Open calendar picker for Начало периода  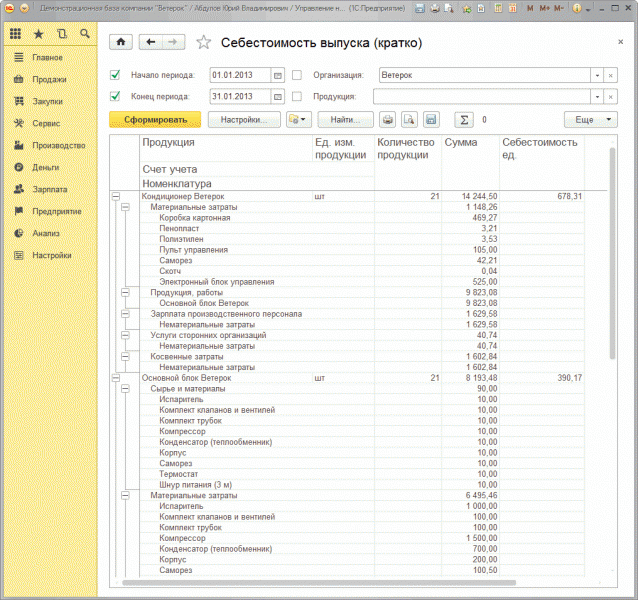[277, 75]
